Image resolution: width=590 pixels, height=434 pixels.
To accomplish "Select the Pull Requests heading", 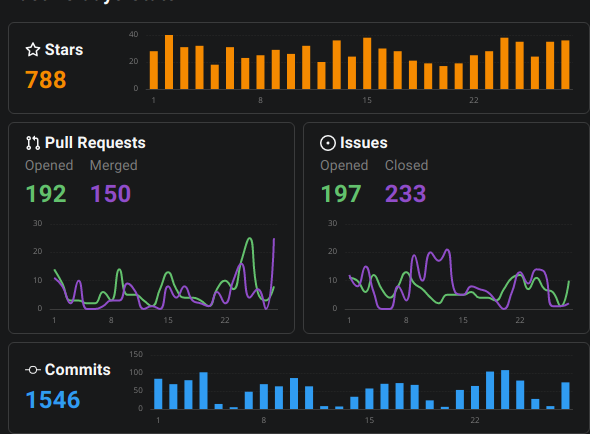I will tap(95, 143).
